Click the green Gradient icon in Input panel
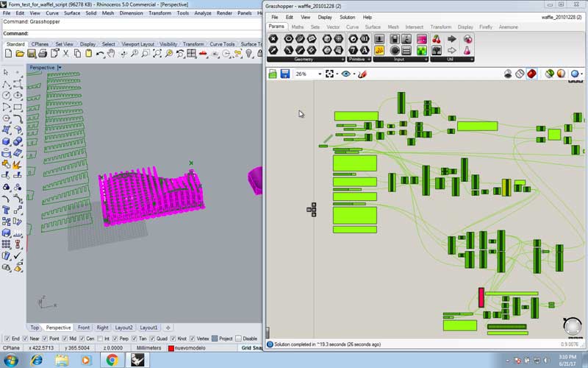This screenshot has height=368, width=588. pos(422,50)
